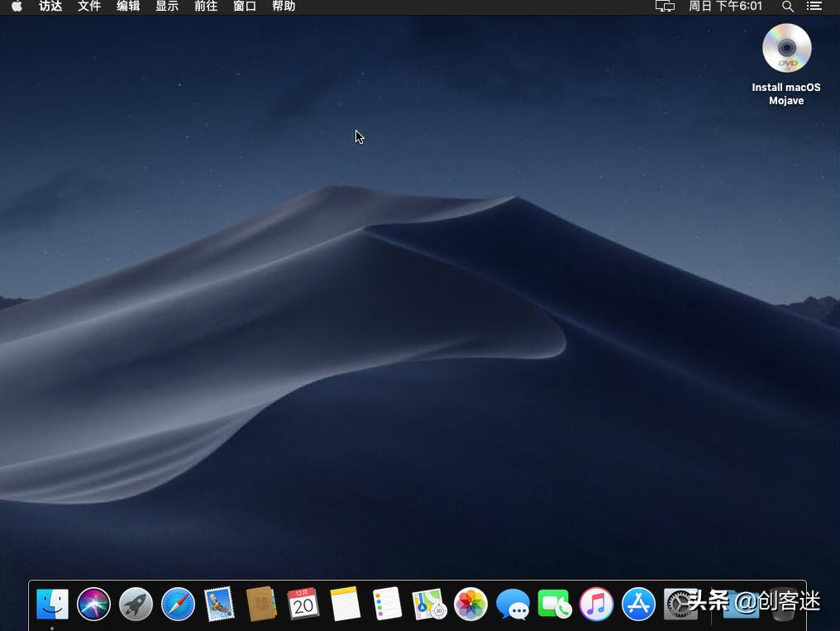The height and width of the screenshot is (631, 840).
Task: Activate Siri from the Dock
Action: [x=93, y=604]
